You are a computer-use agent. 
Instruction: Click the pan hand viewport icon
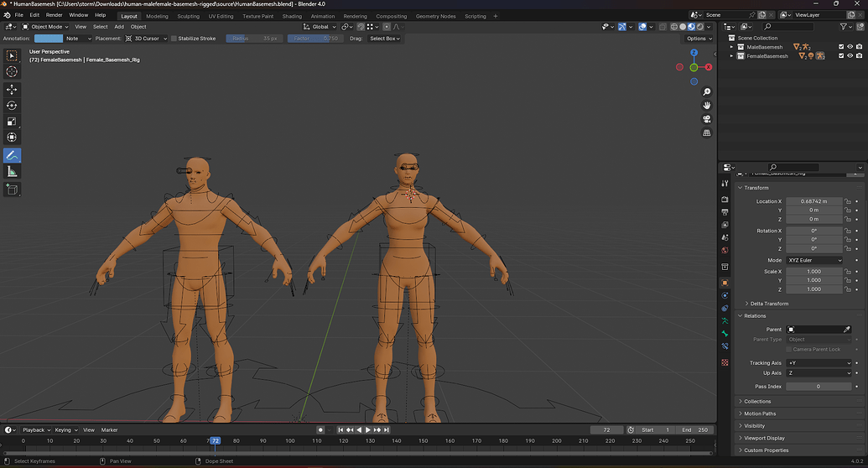(x=707, y=105)
